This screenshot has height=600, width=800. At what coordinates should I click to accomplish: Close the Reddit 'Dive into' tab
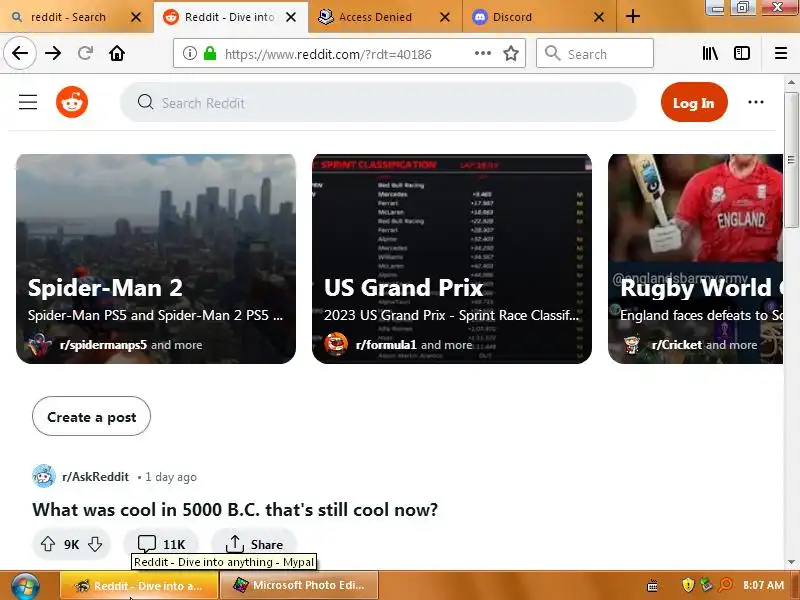tap(291, 17)
